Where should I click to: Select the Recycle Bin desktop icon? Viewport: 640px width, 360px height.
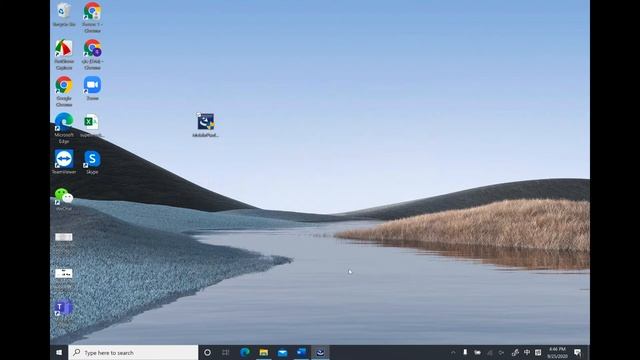tap(64, 15)
